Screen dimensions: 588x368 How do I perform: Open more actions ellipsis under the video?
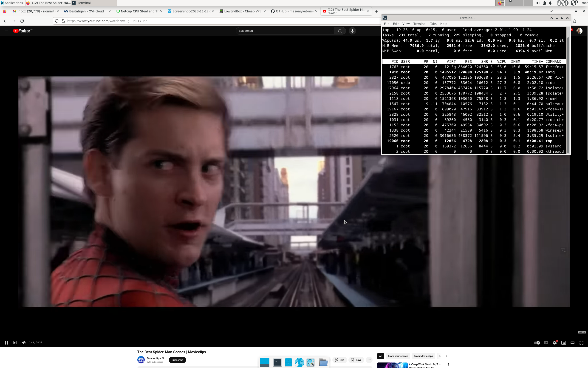(369, 360)
